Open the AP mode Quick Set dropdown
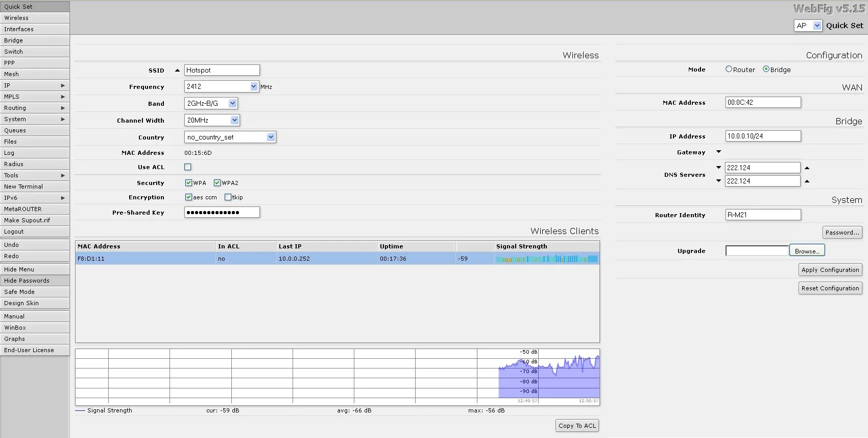The width and height of the screenshot is (868, 438). coord(808,26)
